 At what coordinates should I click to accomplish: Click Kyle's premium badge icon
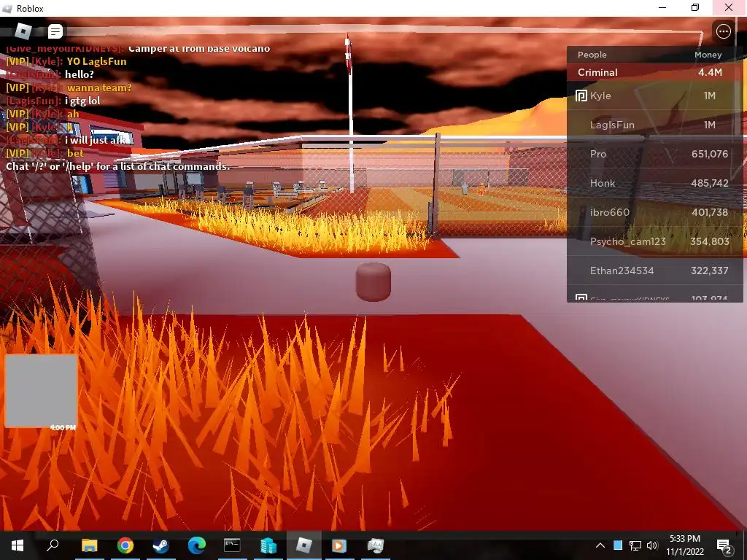click(581, 96)
